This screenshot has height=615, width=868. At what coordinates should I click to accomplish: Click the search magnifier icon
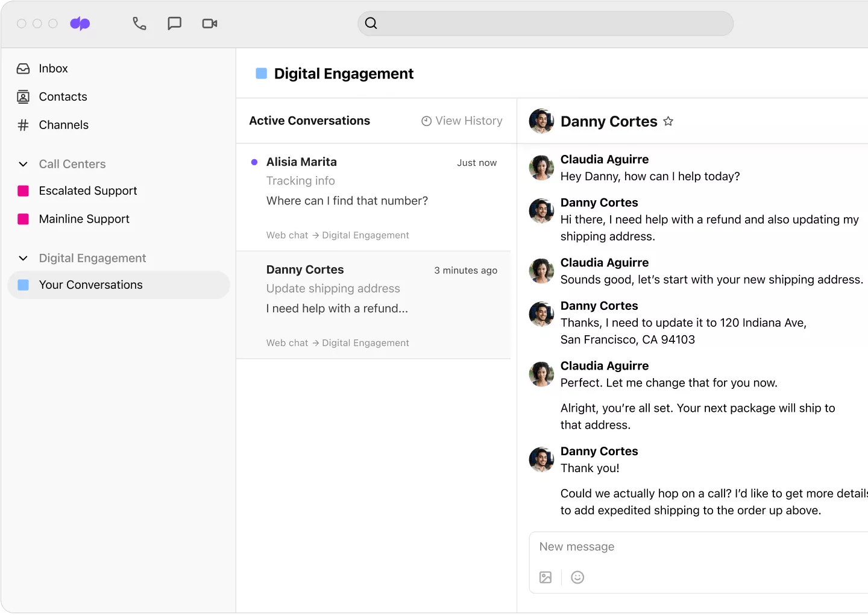pos(371,23)
